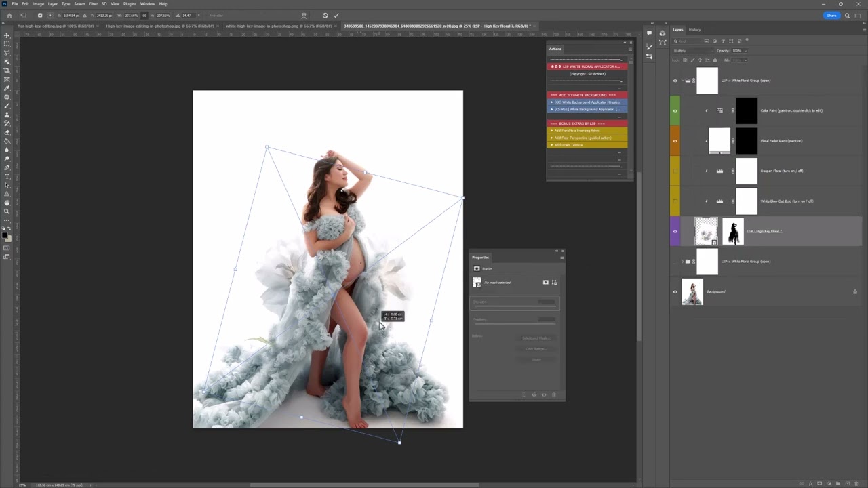Viewport: 868px width, 488px height.
Task: Select the Move tool
Action: (7, 35)
